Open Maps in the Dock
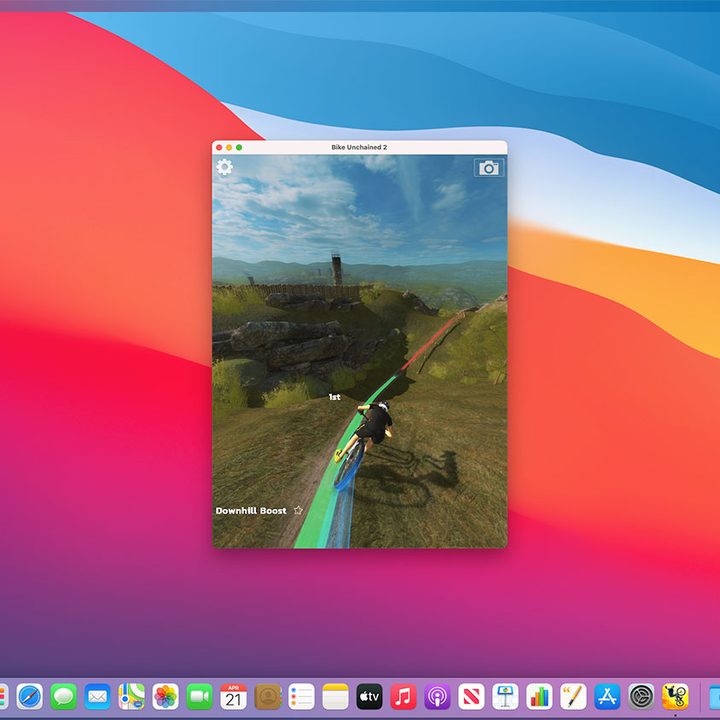Image resolution: width=720 pixels, height=720 pixels. (x=131, y=697)
